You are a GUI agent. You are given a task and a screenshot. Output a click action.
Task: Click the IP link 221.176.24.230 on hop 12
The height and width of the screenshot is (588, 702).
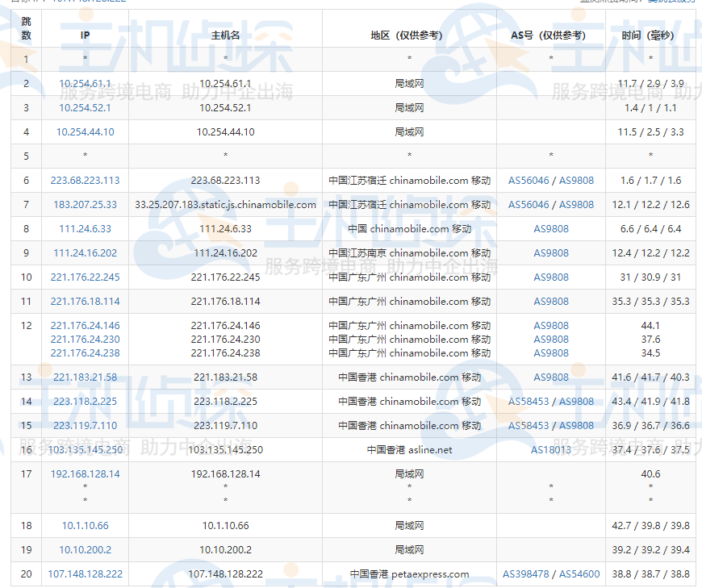pos(85,340)
